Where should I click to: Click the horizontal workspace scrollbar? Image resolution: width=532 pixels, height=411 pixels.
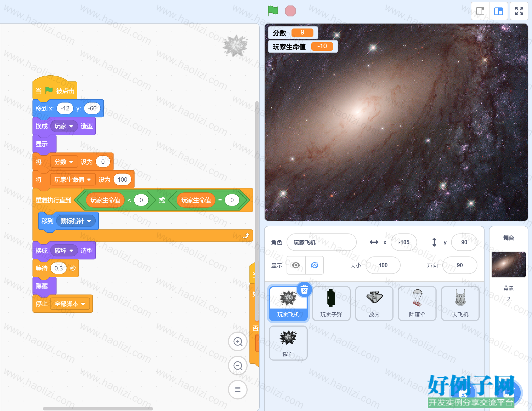[98, 409]
